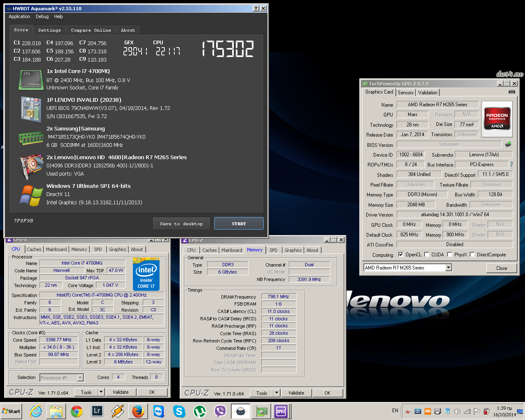Click the START benchmark button
525x420 pixels.
239,224
